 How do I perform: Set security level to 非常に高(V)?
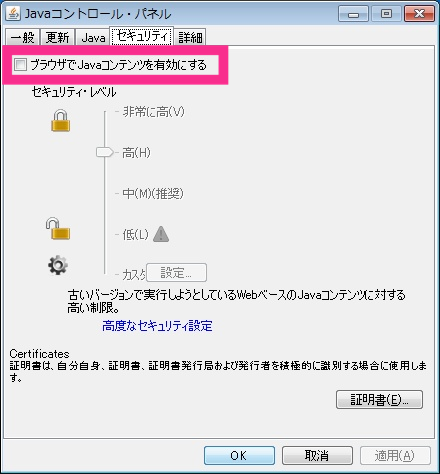click(153, 112)
